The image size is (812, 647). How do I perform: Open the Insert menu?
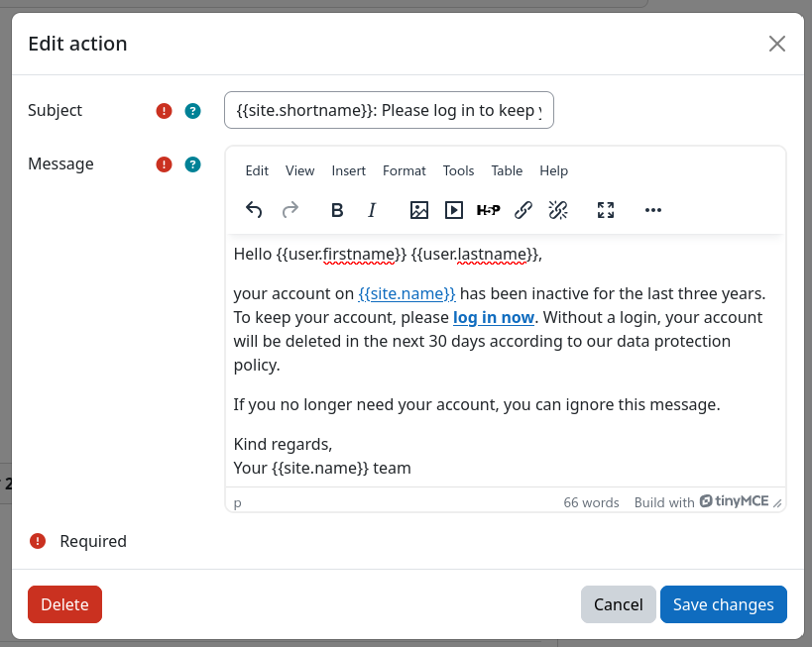point(348,170)
